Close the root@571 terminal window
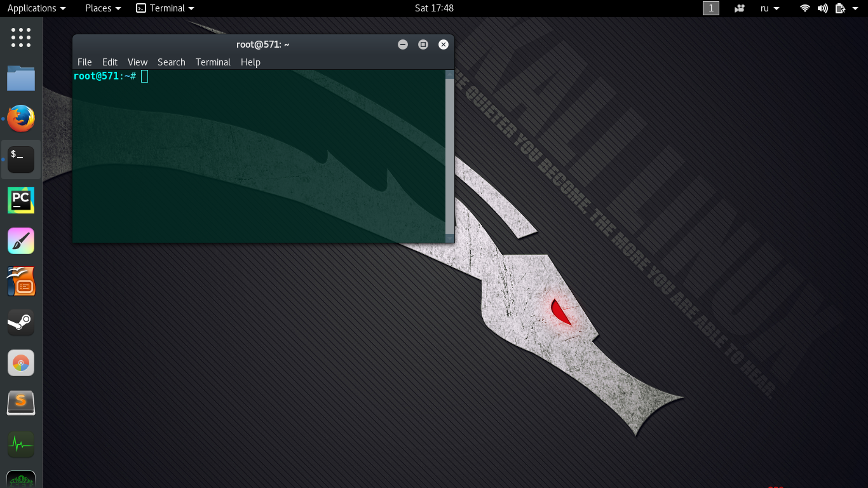Viewport: 868px width, 488px height. [444, 44]
